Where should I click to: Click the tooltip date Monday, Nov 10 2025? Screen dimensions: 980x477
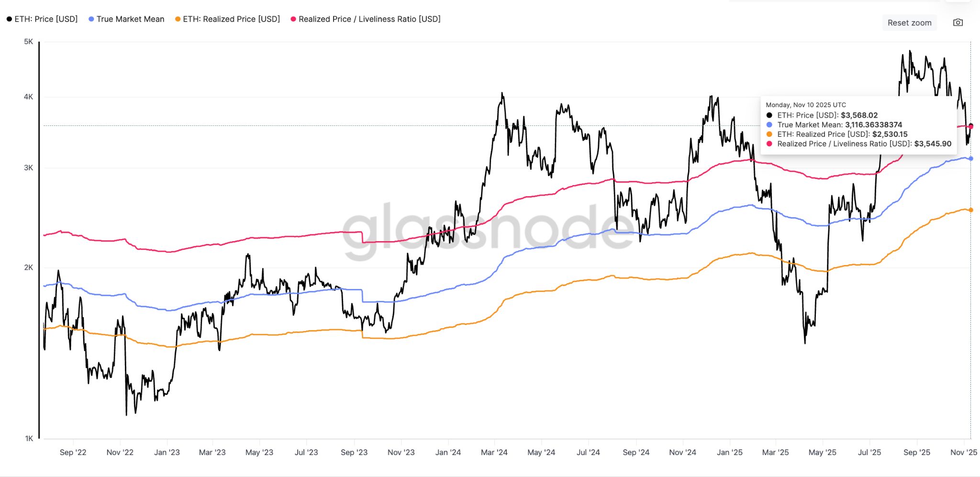[805, 104]
